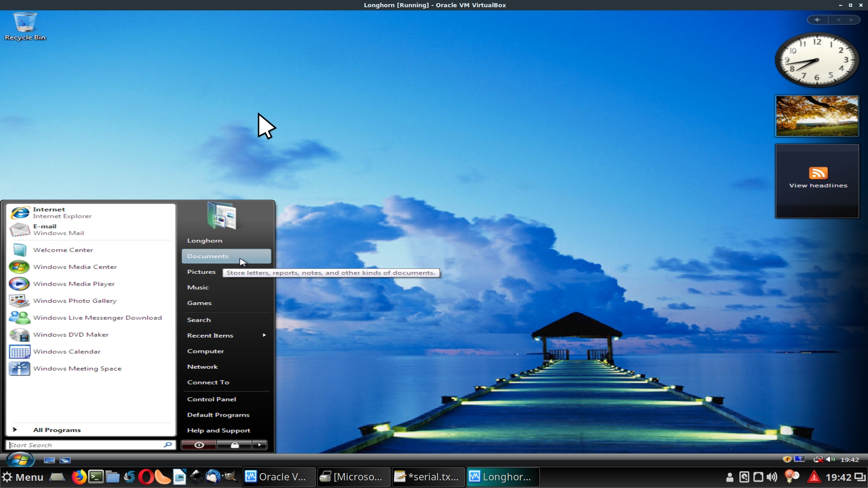Image resolution: width=868 pixels, height=488 pixels.
Task: Expand All Programs list
Action: point(57,430)
